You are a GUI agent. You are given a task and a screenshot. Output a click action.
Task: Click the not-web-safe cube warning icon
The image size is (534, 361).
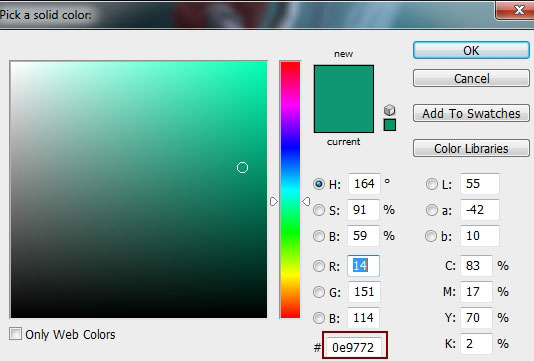click(x=390, y=110)
